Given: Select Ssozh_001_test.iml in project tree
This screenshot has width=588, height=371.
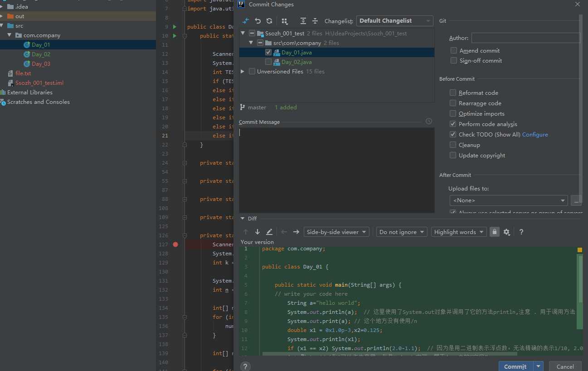Looking at the screenshot, I should tap(39, 83).
